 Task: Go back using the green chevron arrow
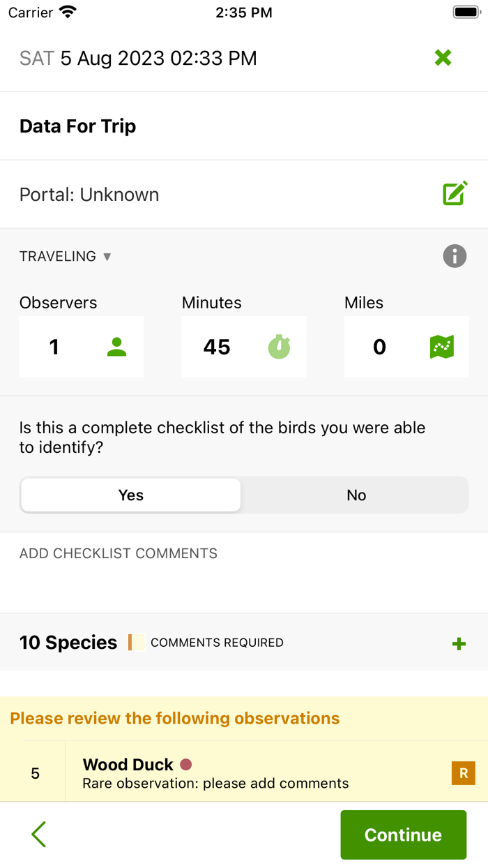pos(38,834)
